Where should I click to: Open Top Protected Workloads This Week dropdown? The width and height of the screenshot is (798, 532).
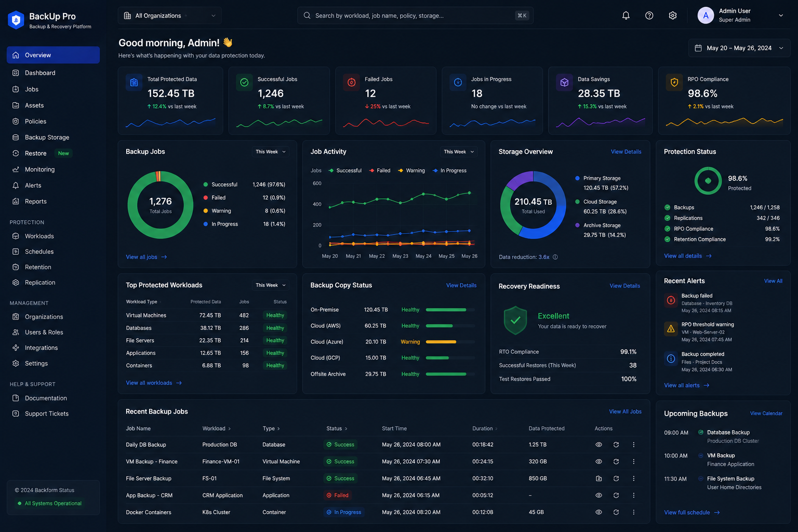pyautogui.click(x=271, y=285)
